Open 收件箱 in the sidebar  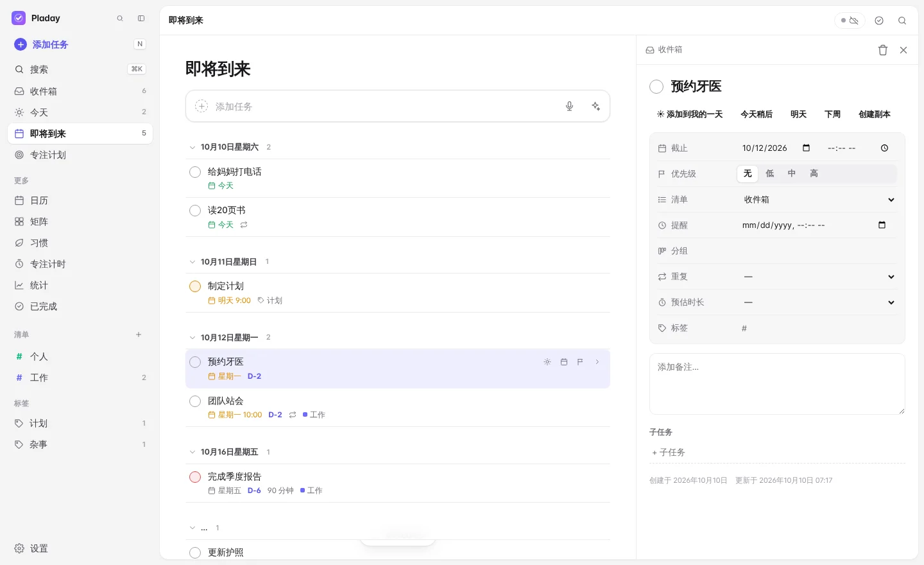(80, 91)
